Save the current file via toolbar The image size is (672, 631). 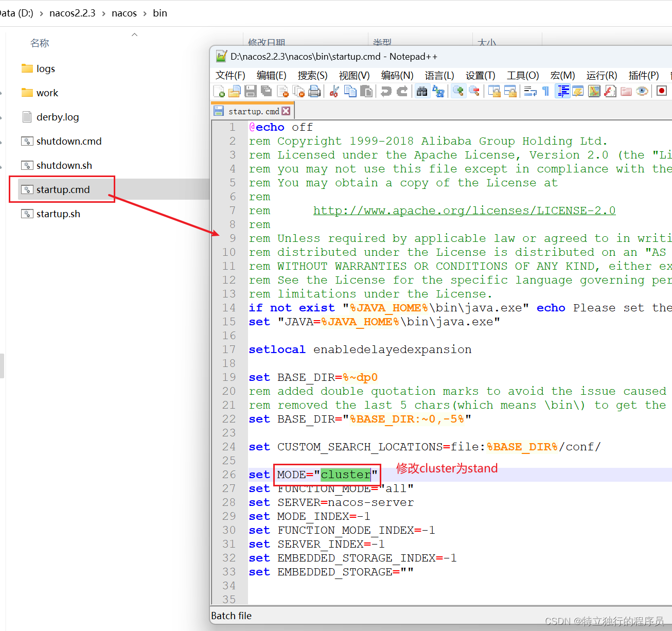point(251,92)
